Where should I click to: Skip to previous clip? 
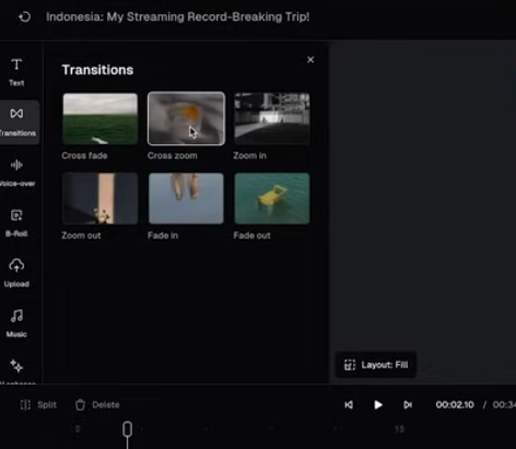349,405
